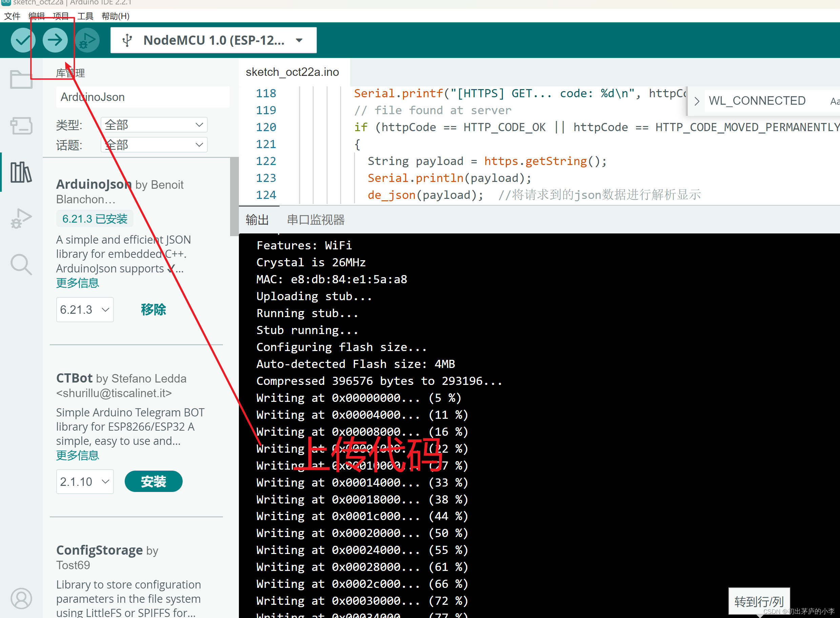Start debugging with the debug toolbar button
840x618 pixels.
(x=87, y=40)
